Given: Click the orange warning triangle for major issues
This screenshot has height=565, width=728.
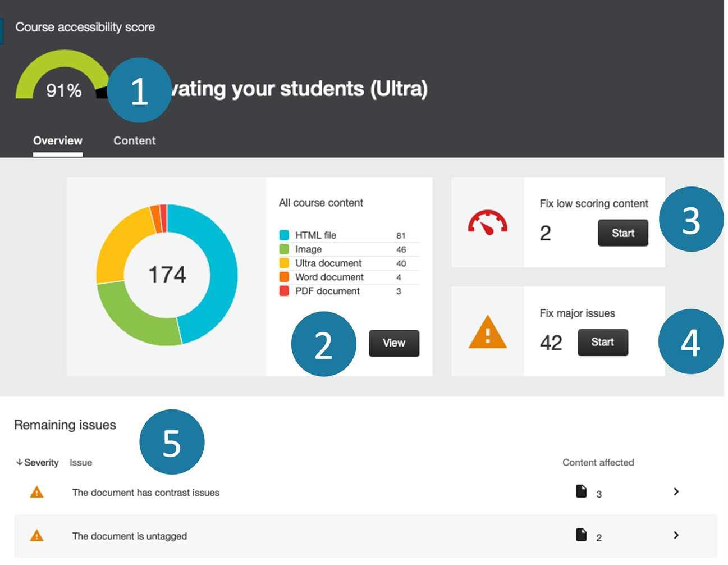Looking at the screenshot, I should tap(488, 332).
